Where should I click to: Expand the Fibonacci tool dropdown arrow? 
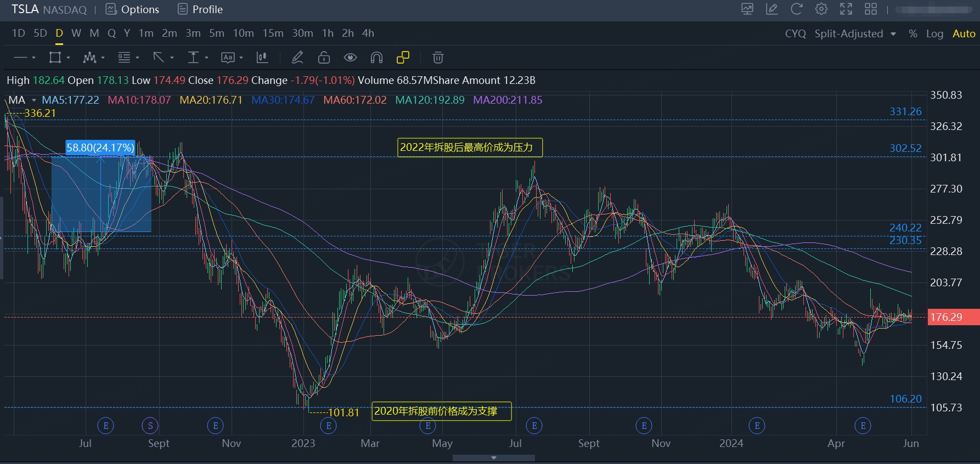click(137, 58)
